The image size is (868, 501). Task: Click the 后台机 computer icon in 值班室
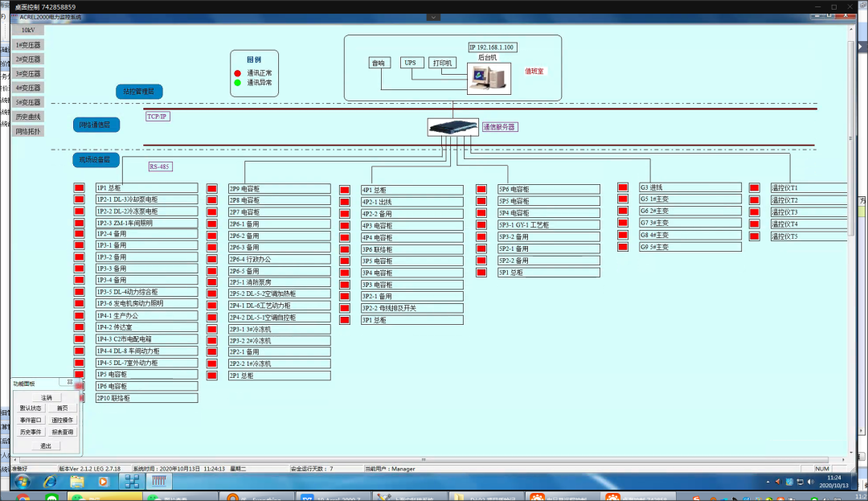coord(490,78)
